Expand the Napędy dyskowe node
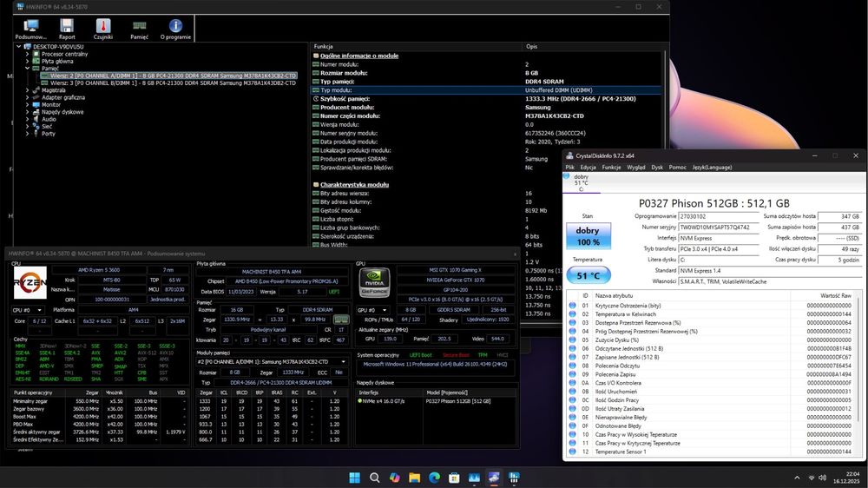 point(27,112)
